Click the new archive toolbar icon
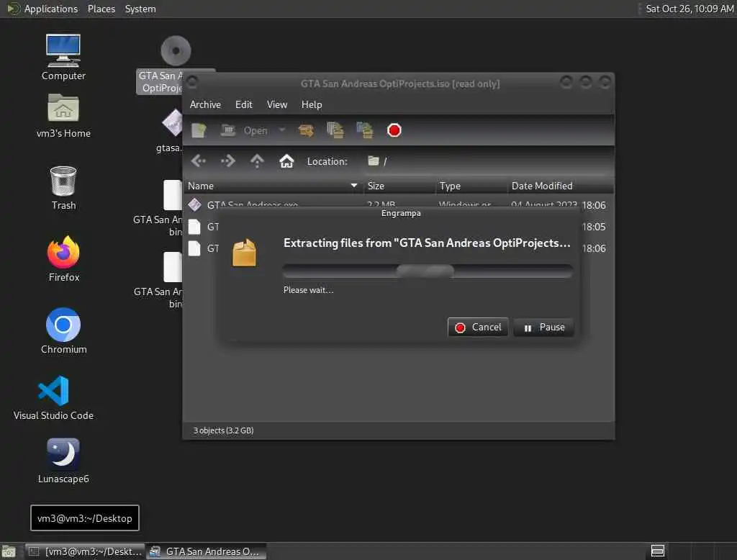Screen dimensions: 737x560 tap(199, 130)
